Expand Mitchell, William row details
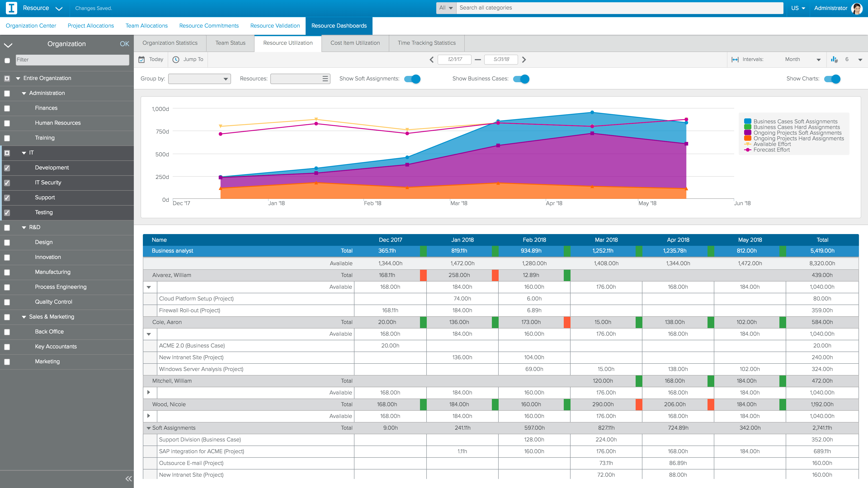Viewport: 868px width, 488px height. tap(149, 392)
